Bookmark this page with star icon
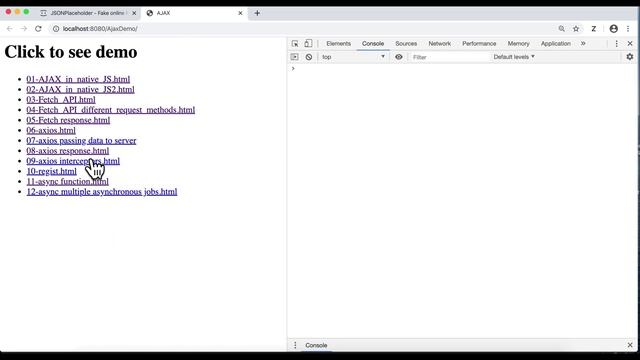The width and height of the screenshot is (640, 360). [x=576, y=29]
